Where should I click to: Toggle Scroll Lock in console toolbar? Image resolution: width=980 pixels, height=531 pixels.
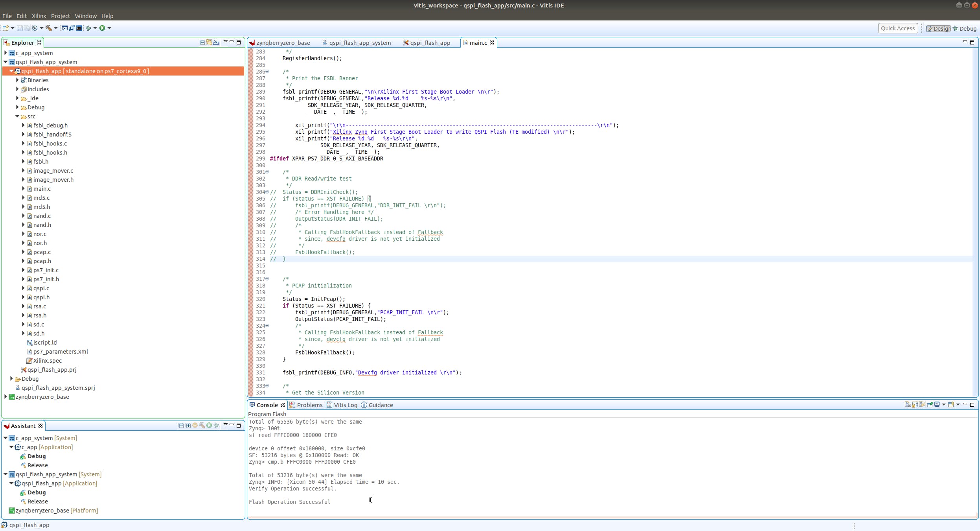click(x=915, y=404)
